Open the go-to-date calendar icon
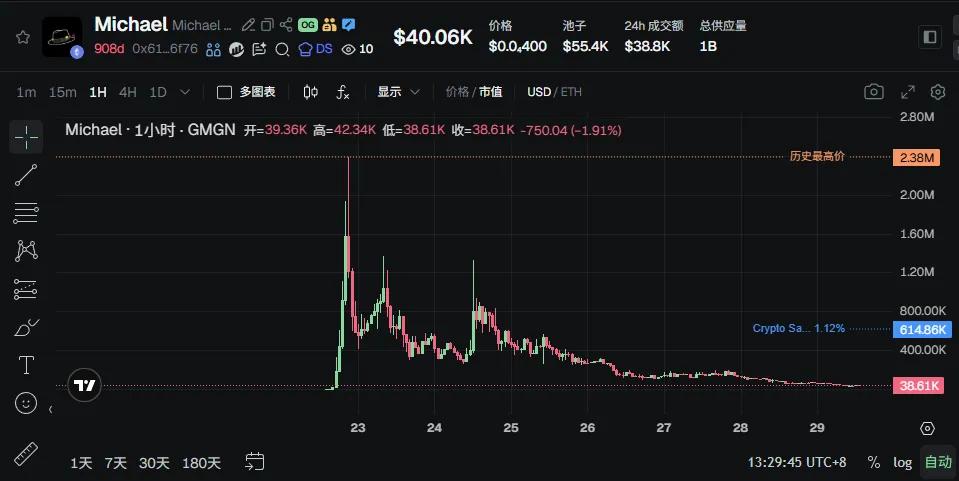The image size is (959, 481). [254, 461]
